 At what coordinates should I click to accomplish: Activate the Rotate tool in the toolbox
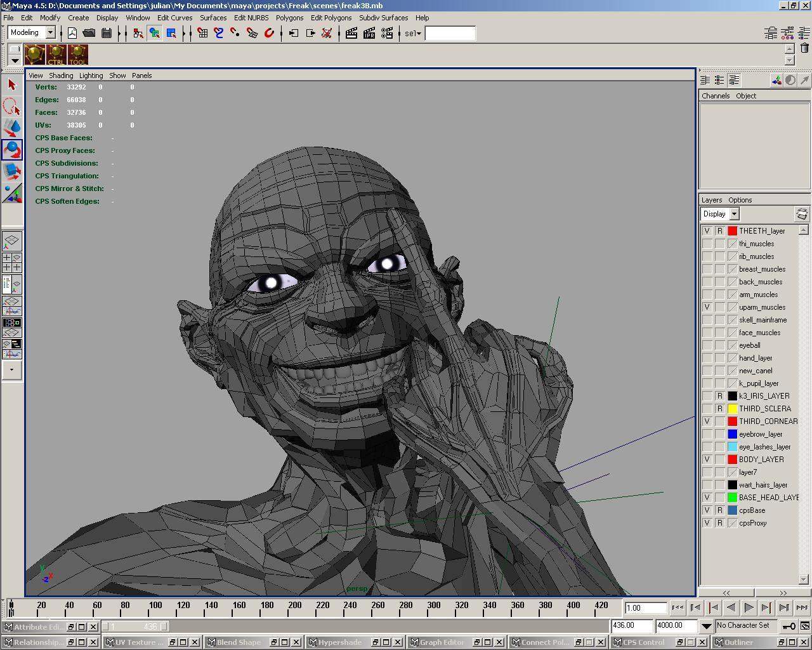(x=11, y=150)
